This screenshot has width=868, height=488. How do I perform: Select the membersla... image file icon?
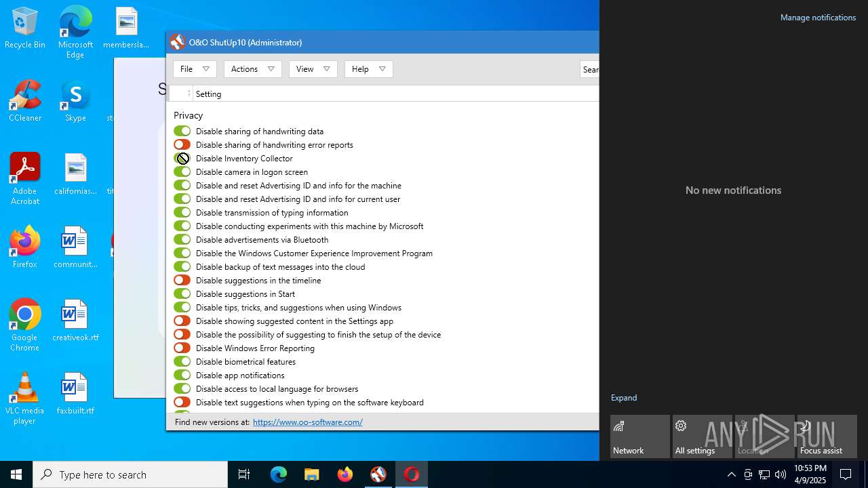[x=126, y=28]
